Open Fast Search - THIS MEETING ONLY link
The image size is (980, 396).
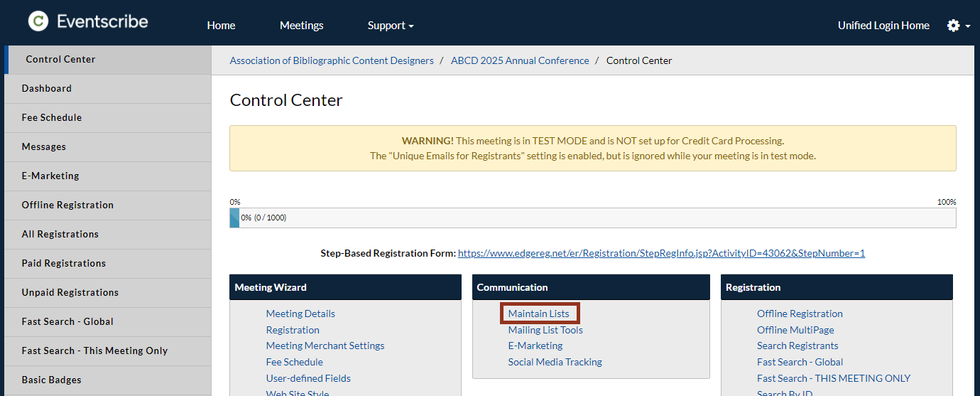point(834,378)
